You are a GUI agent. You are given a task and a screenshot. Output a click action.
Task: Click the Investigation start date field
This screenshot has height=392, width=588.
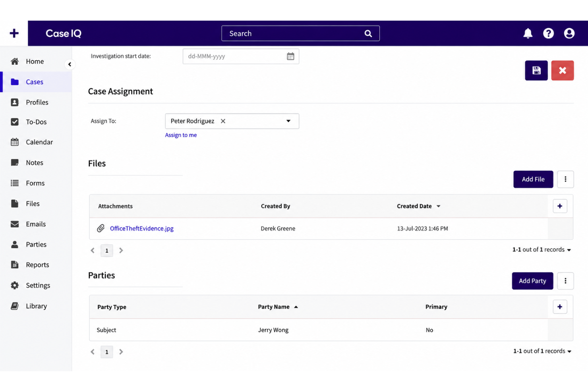(x=241, y=56)
